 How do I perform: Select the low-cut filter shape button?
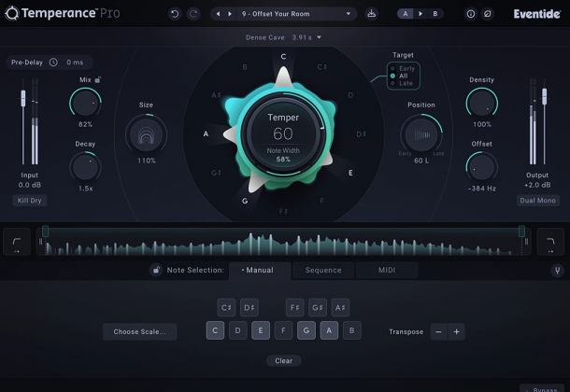(x=16, y=242)
